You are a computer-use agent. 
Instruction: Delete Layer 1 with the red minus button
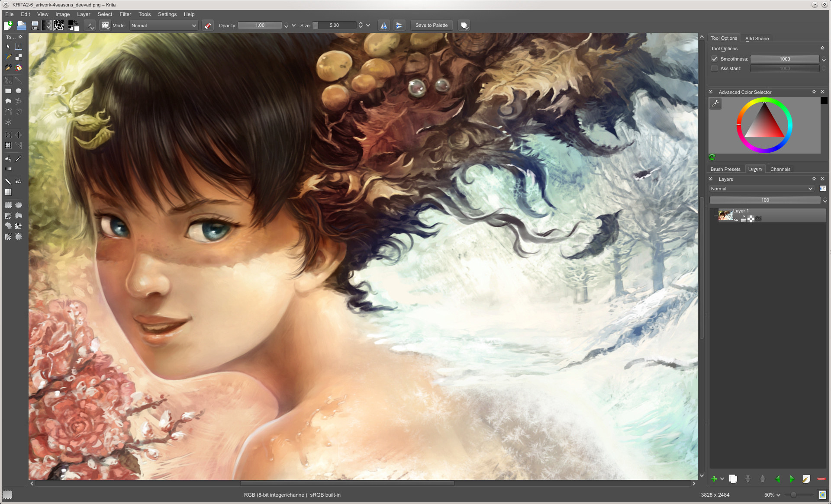[821, 479]
